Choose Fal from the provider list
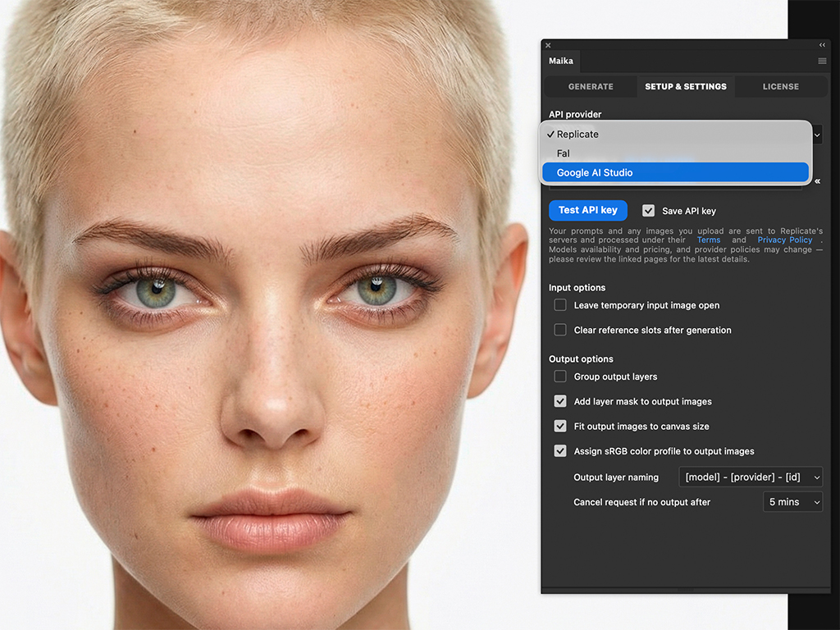 (x=564, y=153)
